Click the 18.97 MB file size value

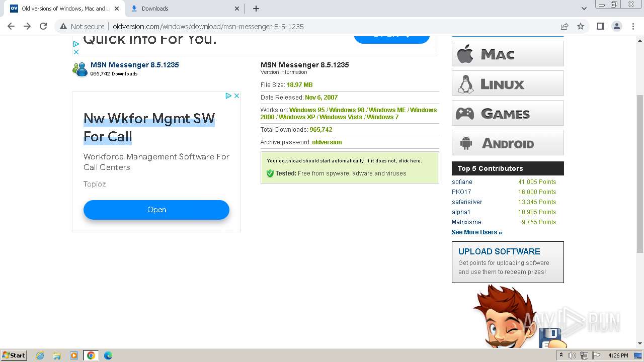tap(300, 85)
